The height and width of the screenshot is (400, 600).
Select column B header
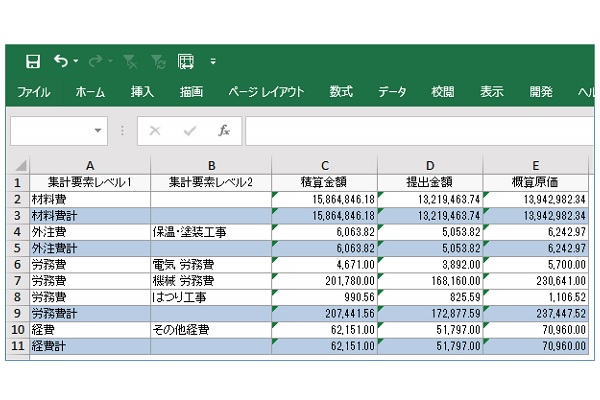(x=211, y=166)
